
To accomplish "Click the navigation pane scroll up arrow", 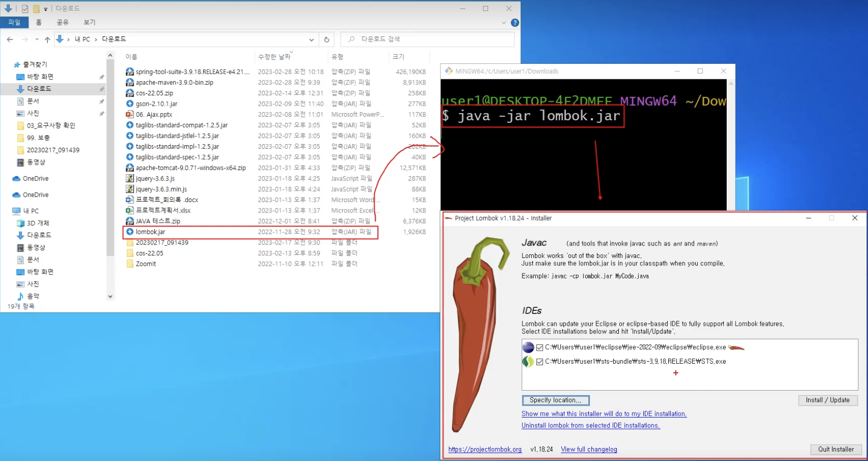I will pos(110,56).
